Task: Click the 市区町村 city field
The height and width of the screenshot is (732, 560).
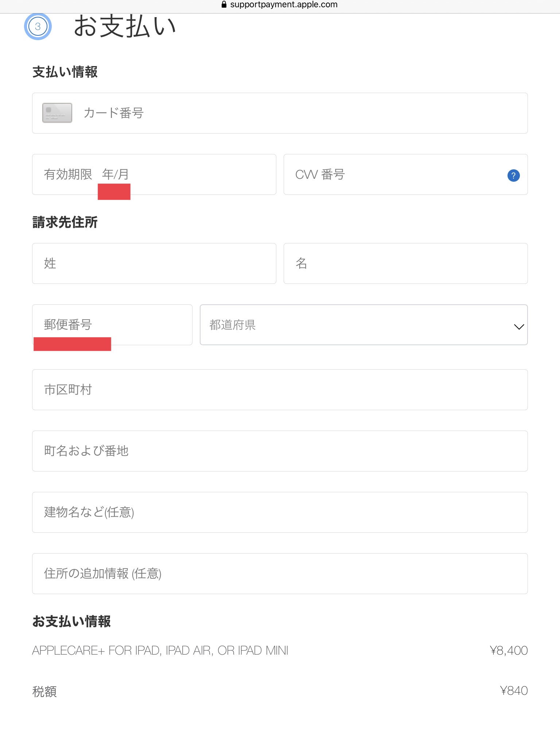Action: 280,390
